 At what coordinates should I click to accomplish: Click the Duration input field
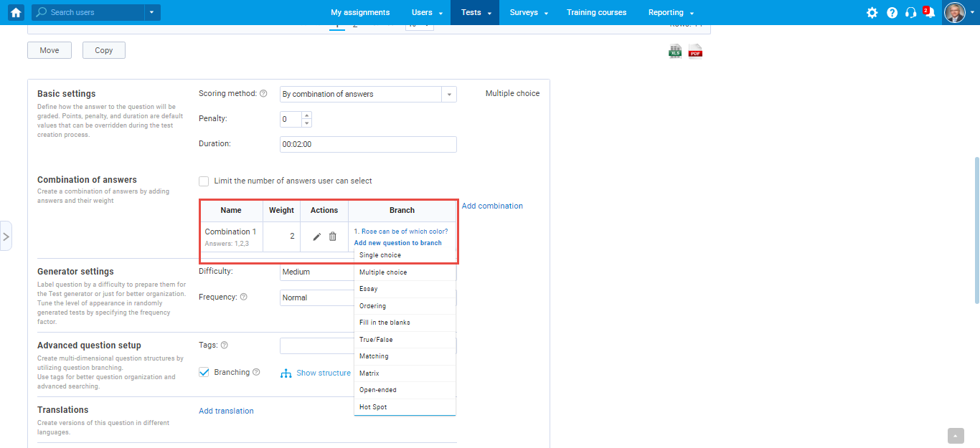(x=367, y=144)
